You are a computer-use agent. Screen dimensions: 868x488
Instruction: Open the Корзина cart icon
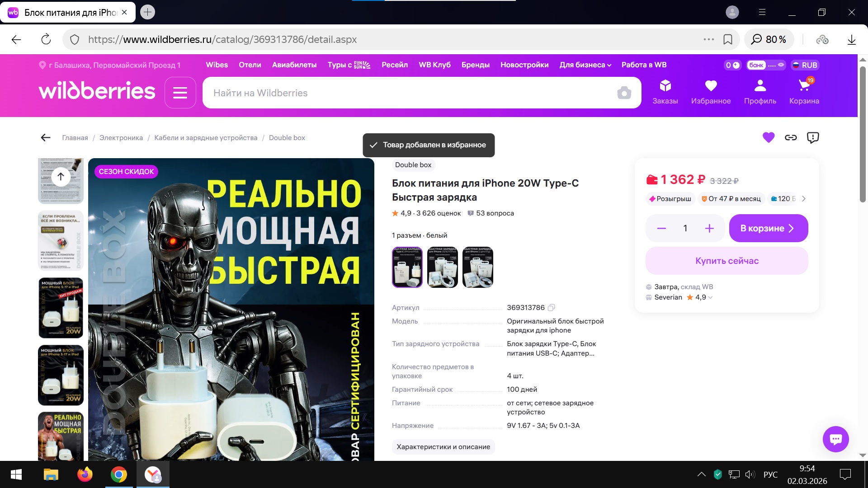click(x=804, y=92)
